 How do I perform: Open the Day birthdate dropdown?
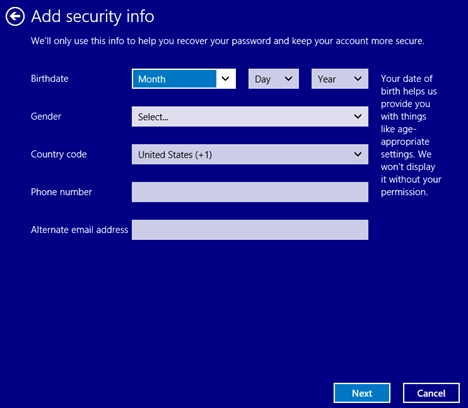(273, 79)
